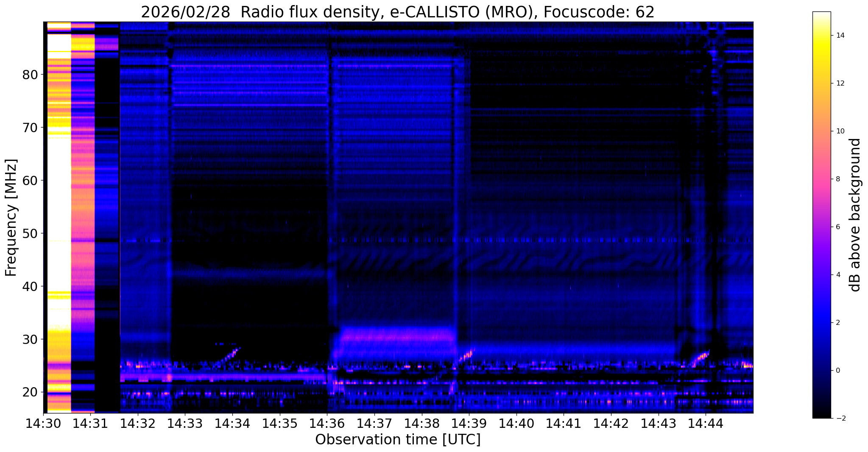Click the 80 MHz frequency tick label
This screenshot has height=452, width=868.
(x=30, y=75)
